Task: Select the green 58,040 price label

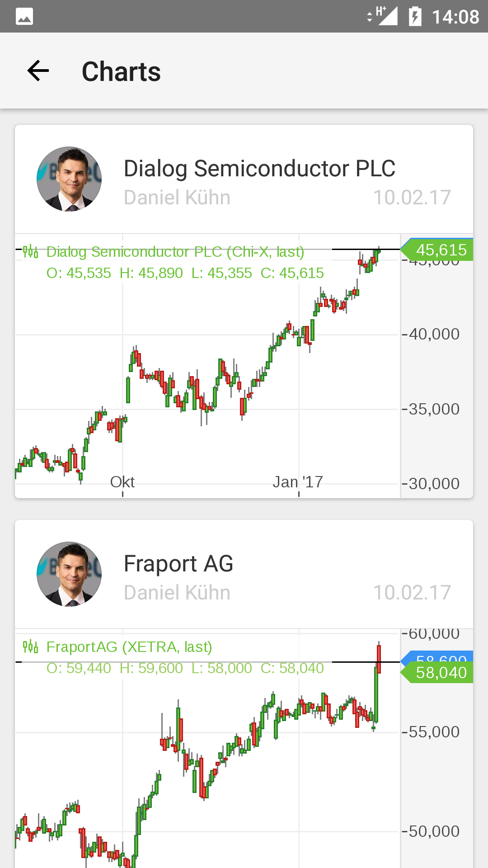Action: click(437, 672)
